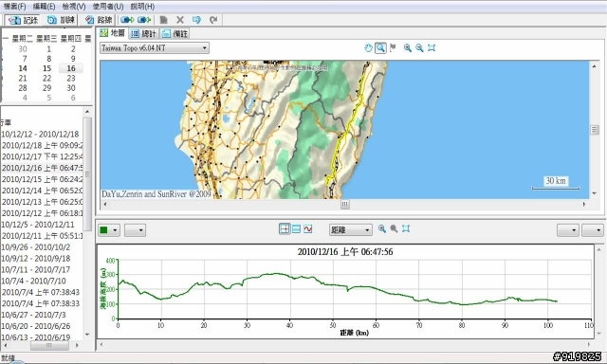Open the 距離 x-axis dropdown
The width and height of the screenshot is (607, 364).
coord(351,230)
